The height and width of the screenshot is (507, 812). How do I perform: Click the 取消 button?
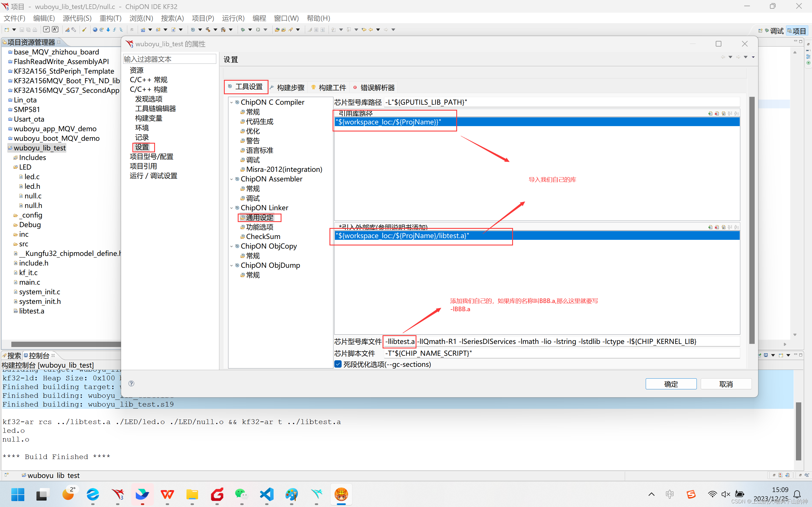726,384
